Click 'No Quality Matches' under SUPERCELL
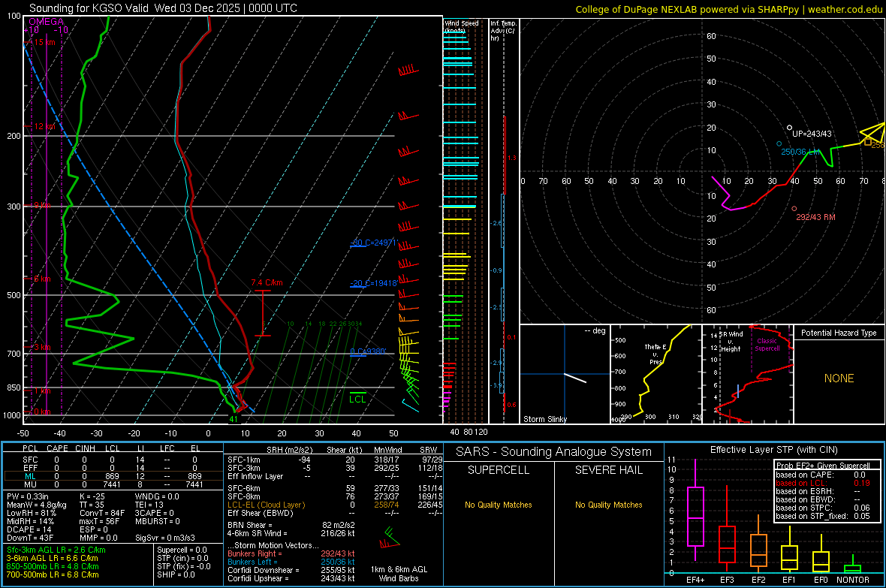 [499, 505]
